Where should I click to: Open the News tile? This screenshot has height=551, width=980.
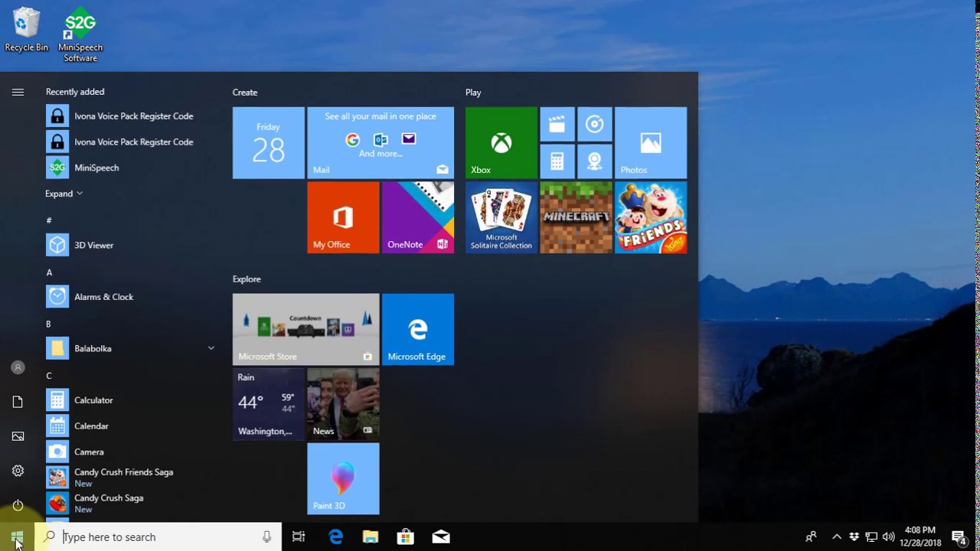point(343,404)
